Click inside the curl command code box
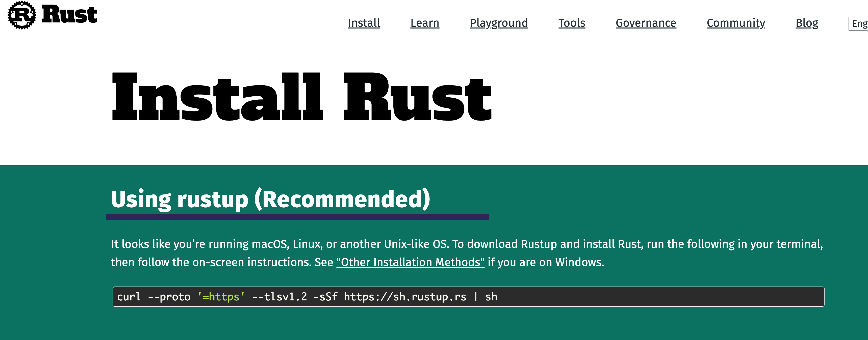This screenshot has width=868, height=340. pos(640,297)
